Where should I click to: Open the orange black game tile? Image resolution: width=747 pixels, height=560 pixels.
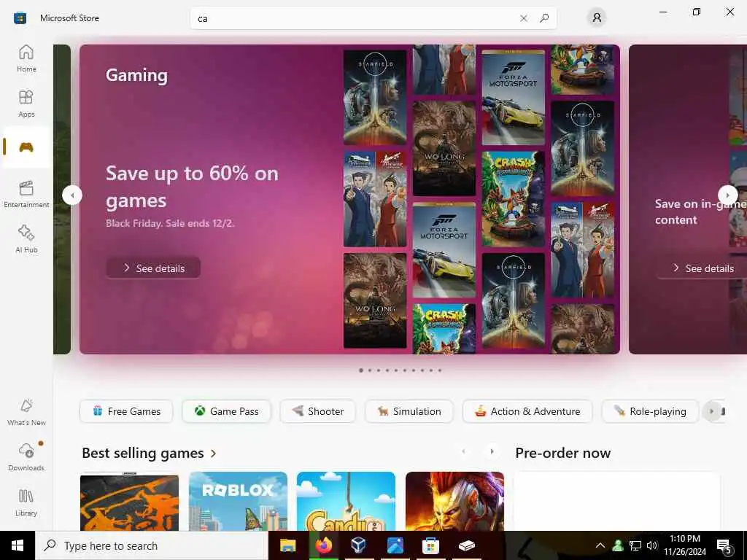click(x=130, y=501)
